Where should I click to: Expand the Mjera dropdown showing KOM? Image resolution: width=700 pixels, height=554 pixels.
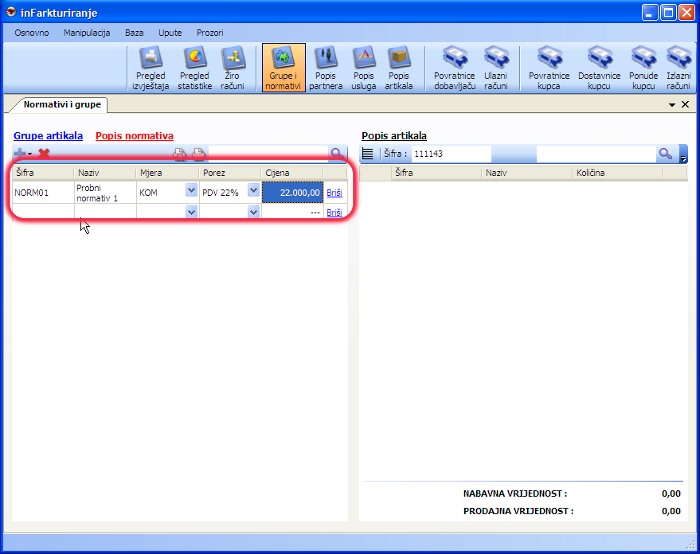point(191,191)
